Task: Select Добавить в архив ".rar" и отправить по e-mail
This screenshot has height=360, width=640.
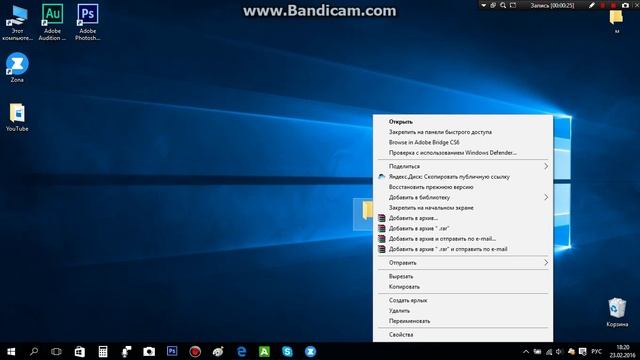Action: tap(463, 249)
